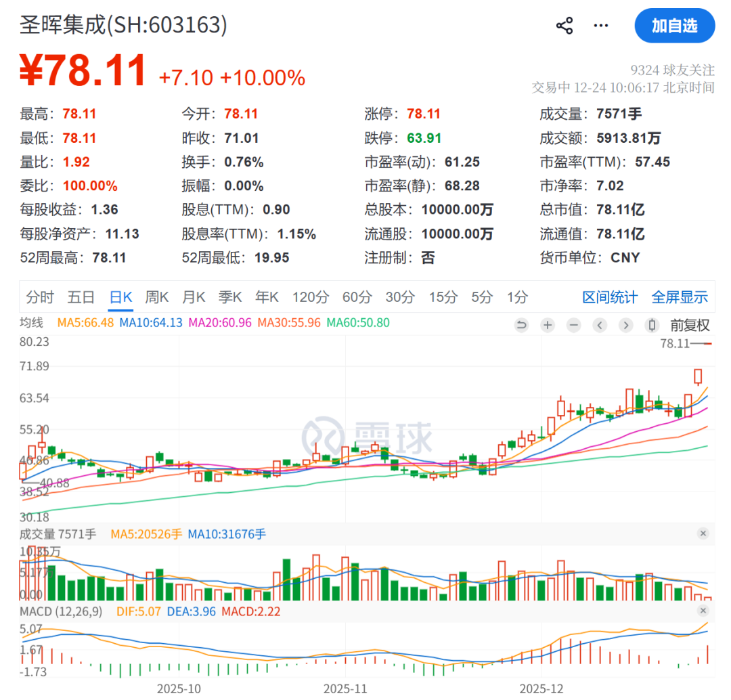Pan the chart right using the right chevron icon
Viewport: 731px width, 700px height.
pyautogui.click(x=625, y=325)
